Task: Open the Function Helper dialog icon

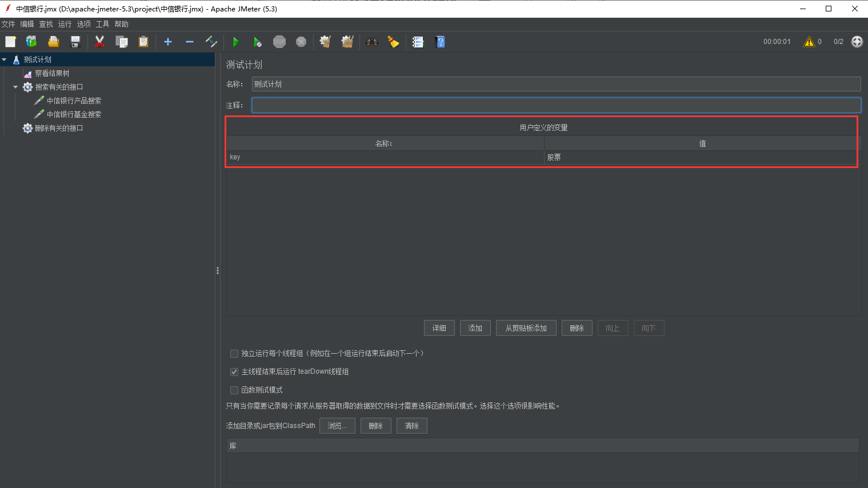Action: pyautogui.click(x=418, y=42)
